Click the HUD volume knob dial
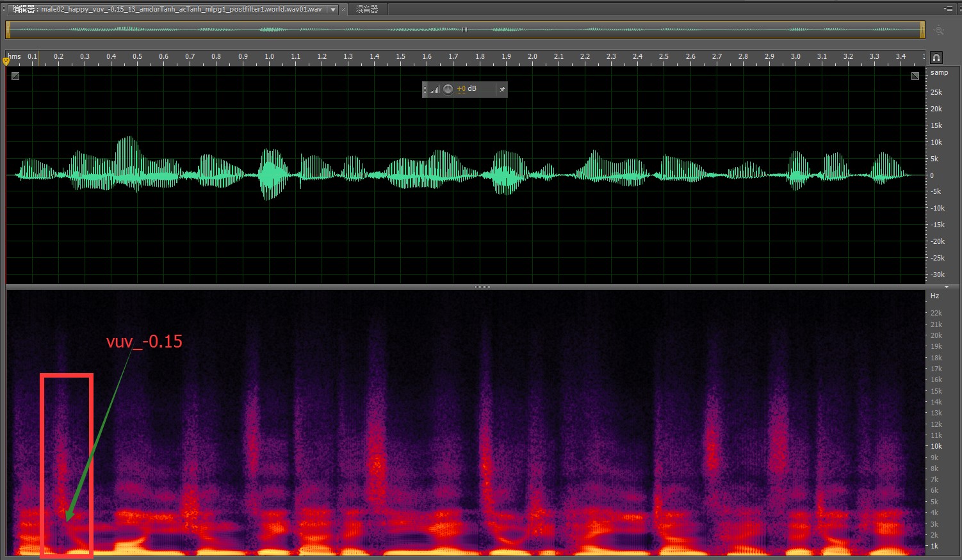This screenshot has width=962, height=560. (x=448, y=89)
